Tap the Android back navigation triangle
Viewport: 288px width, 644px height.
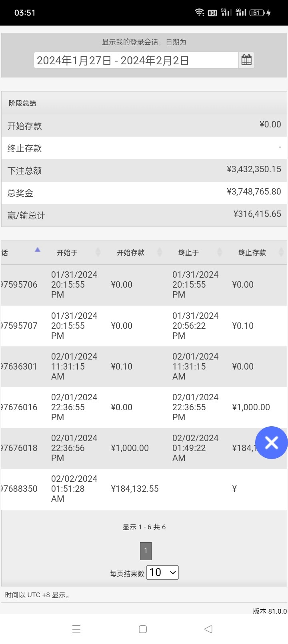point(208,629)
